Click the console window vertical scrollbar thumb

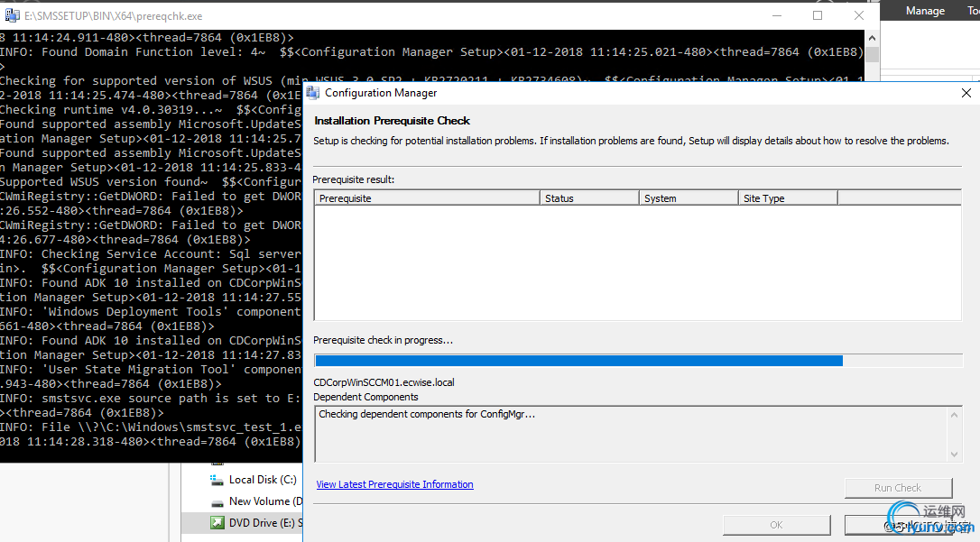coord(872,54)
